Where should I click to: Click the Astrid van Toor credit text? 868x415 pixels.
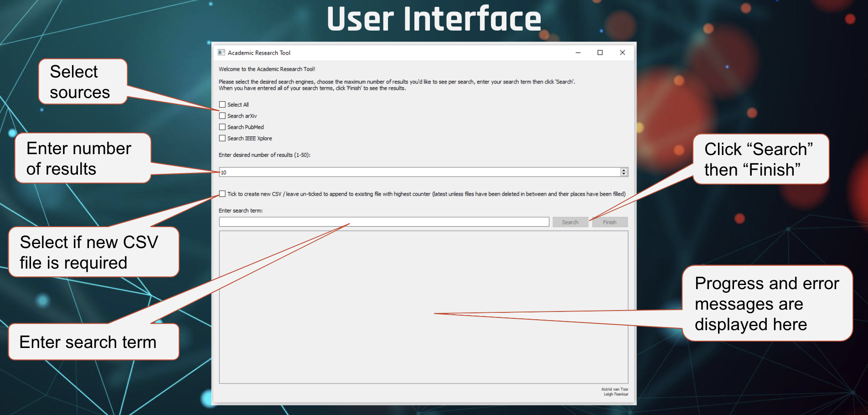click(615, 389)
